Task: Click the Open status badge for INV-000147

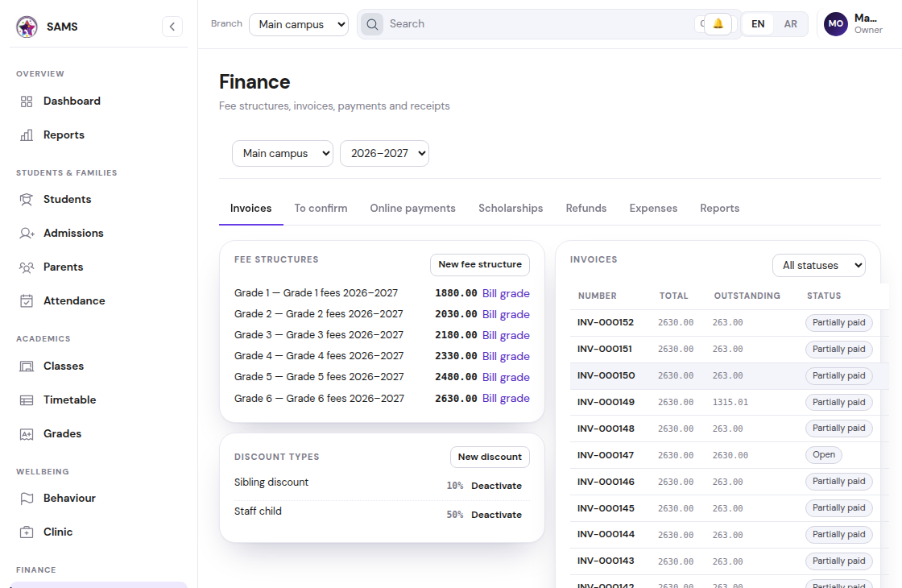Action: [x=824, y=455]
